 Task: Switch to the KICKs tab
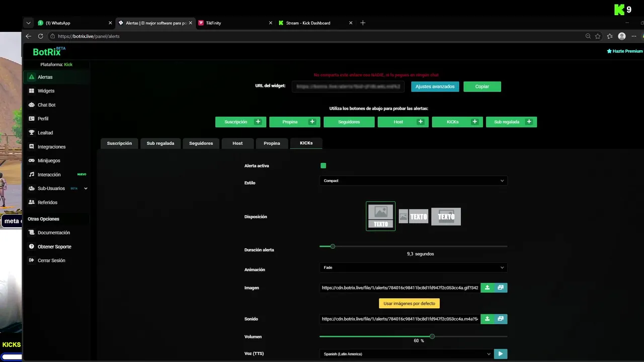306,143
